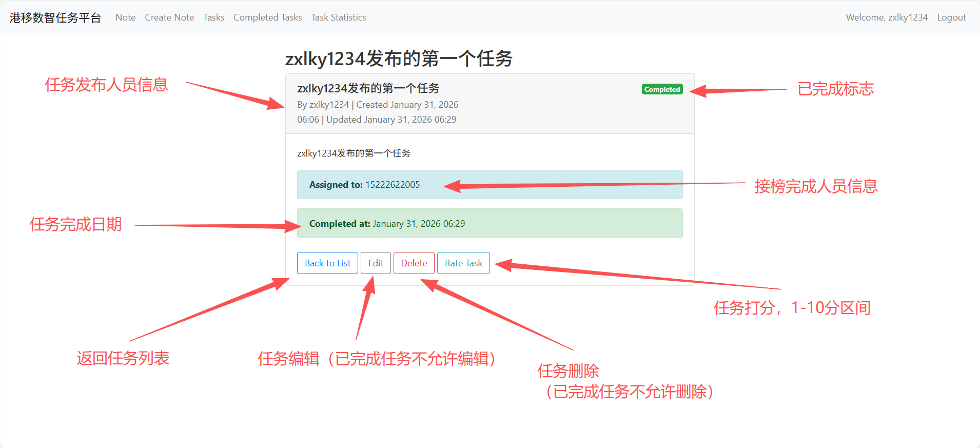Switch to Completed Tasks page
Screen dimensions: 980x448
click(267, 17)
